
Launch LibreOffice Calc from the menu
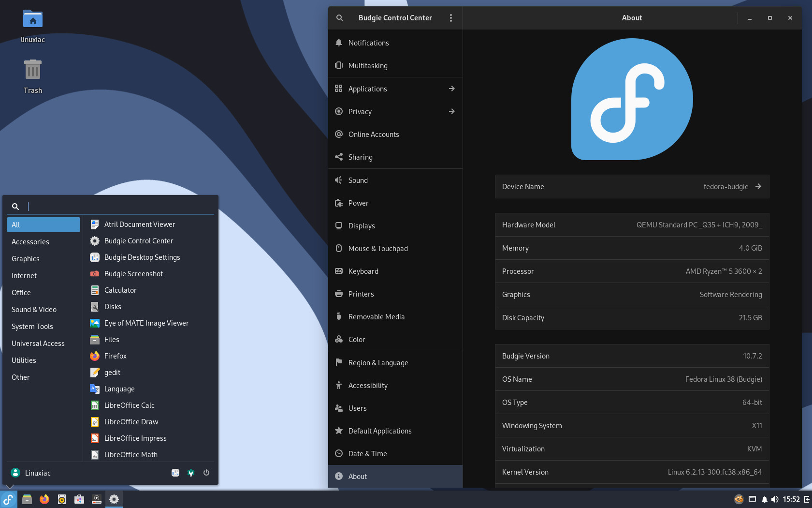click(149, 405)
